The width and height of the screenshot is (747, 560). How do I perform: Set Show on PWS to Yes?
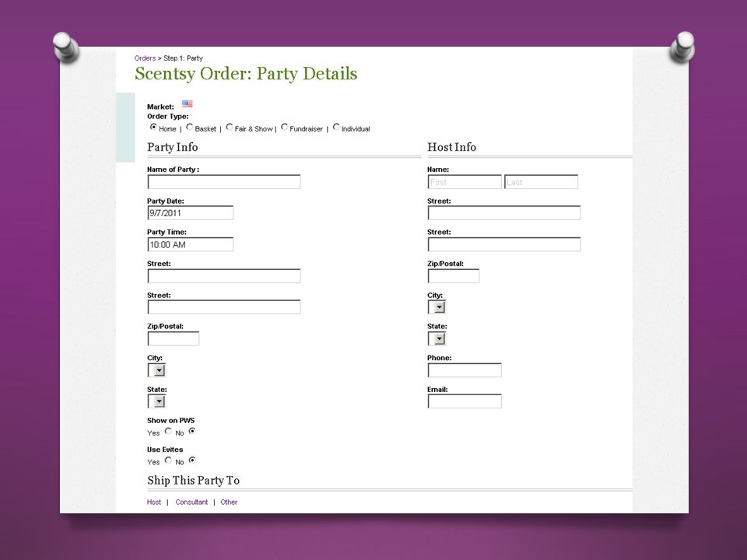point(168,431)
